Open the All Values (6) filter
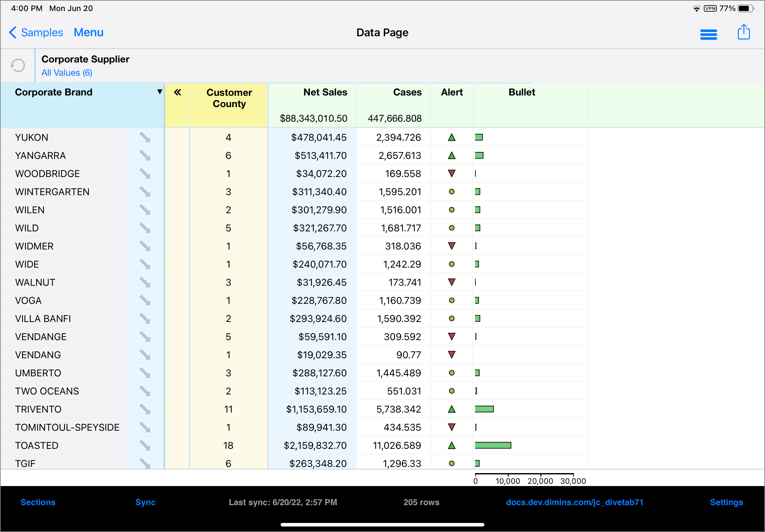Viewport: 765px width, 532px height. 67,72
